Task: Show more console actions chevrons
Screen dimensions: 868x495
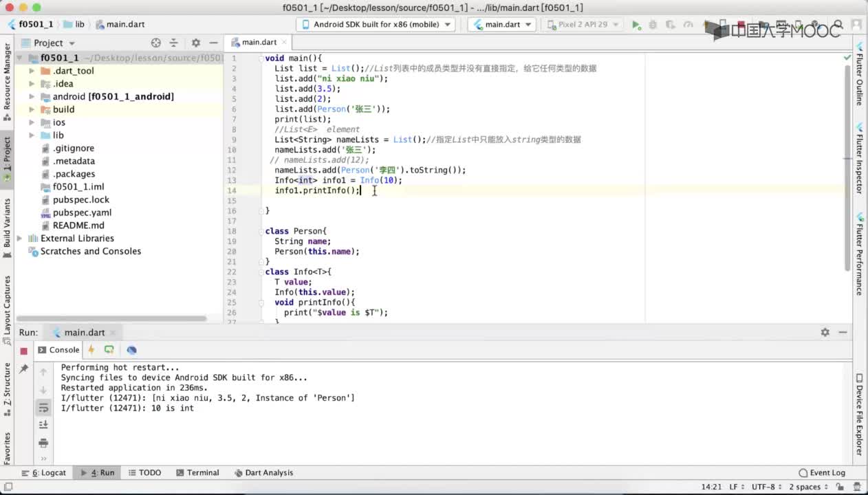Action: pos(43,459)
